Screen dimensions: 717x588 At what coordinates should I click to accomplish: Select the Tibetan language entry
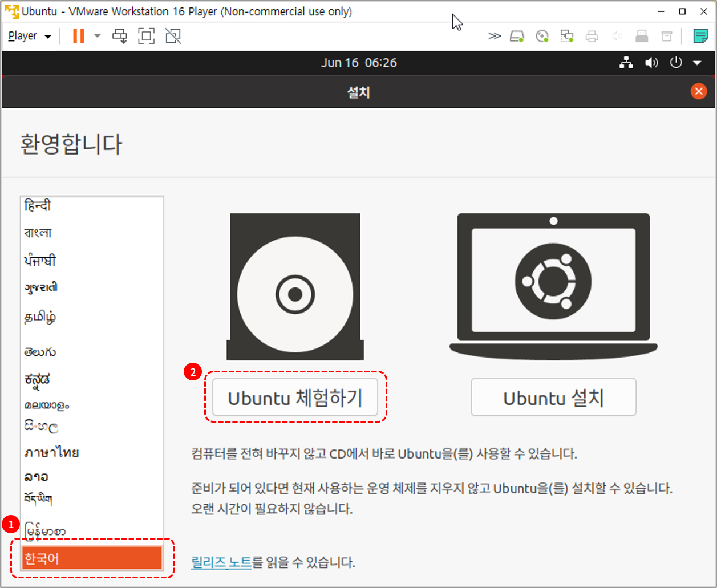point(92,500)
